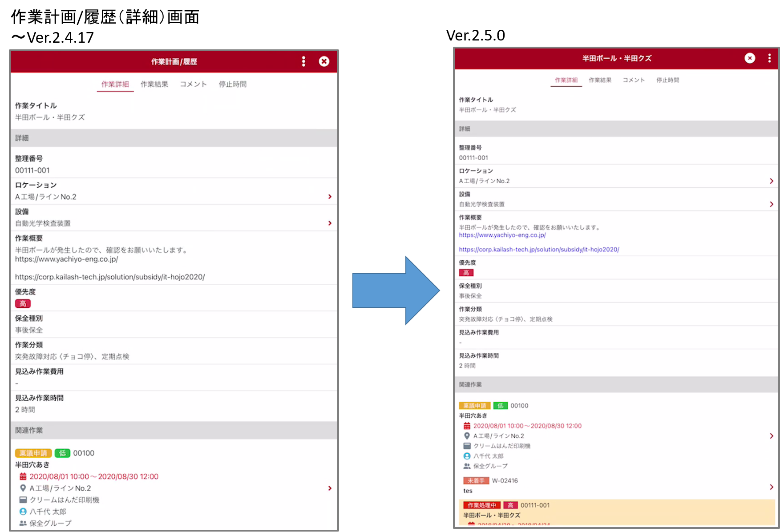Click the calendar icon in left panel's related work
Viewport: 780px width, 532px height.
pyautogui.click(x=23, y=476)
